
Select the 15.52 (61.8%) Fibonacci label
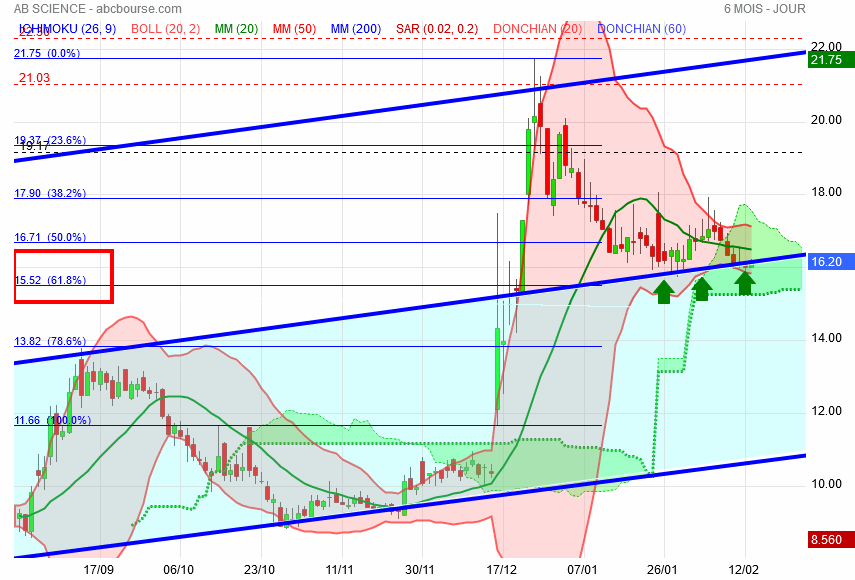(50, 280)
